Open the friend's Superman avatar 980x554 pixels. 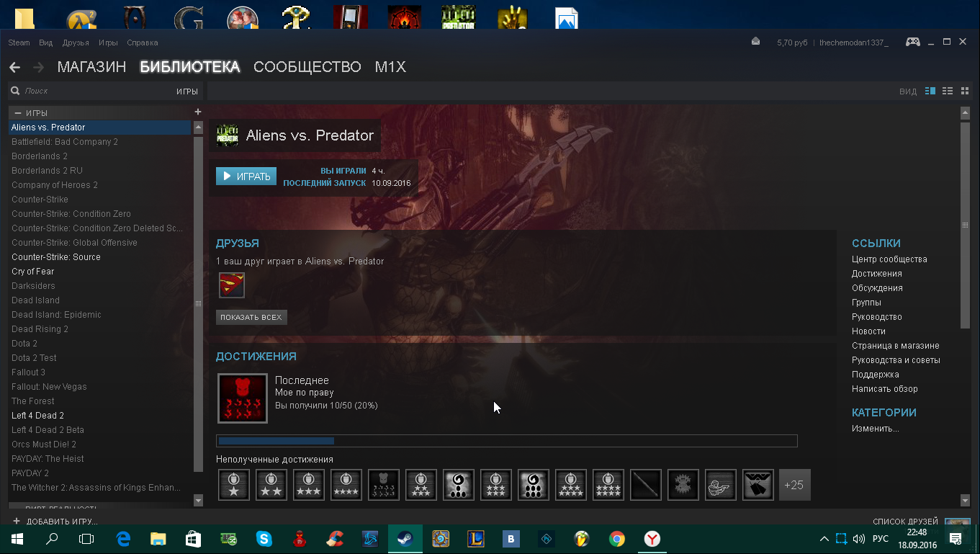point(232,285)
